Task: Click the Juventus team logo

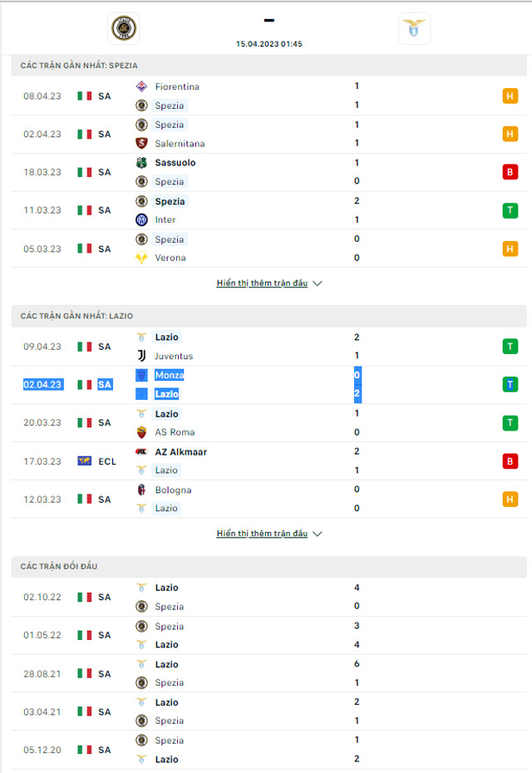Action: [x=141, y=356]
